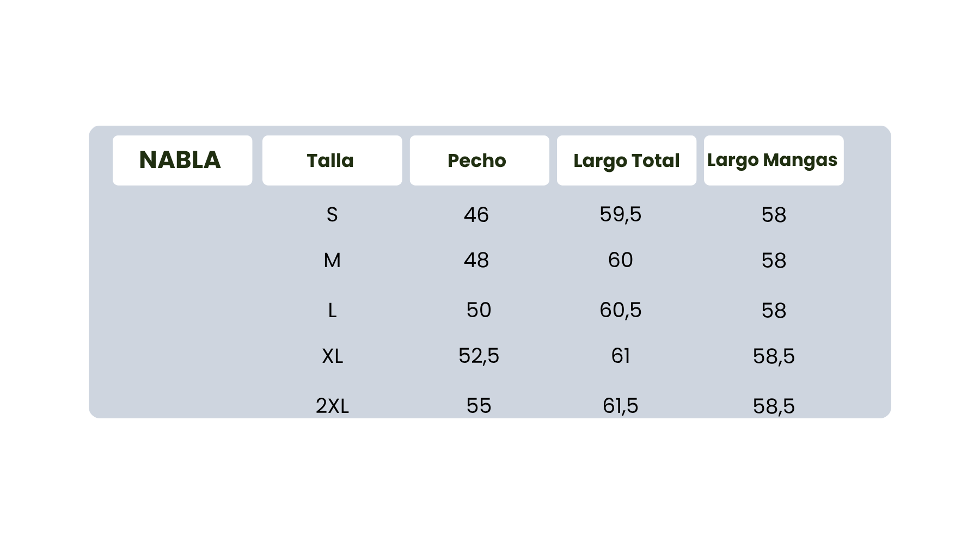The width and height of the screenshot is (980, 544).
Task: Select the 2XL size row label
Action: pyautogui.click(x=332, y=406)
